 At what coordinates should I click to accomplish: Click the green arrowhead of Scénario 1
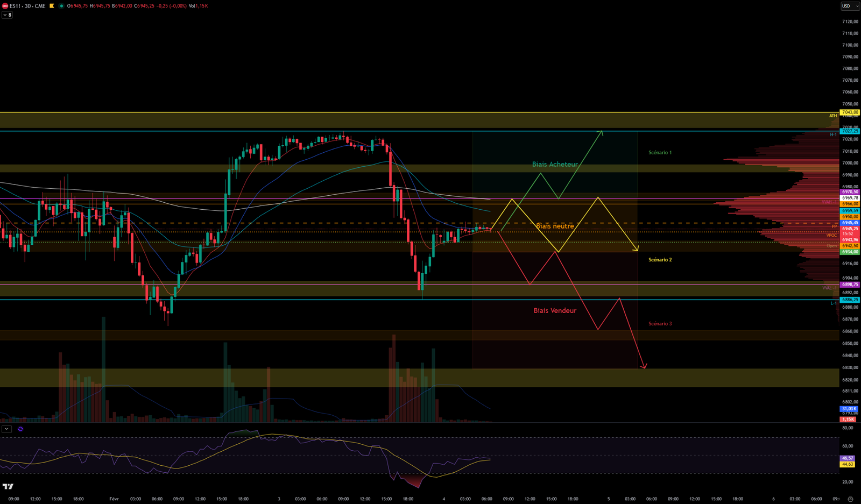tap(602, 132)
